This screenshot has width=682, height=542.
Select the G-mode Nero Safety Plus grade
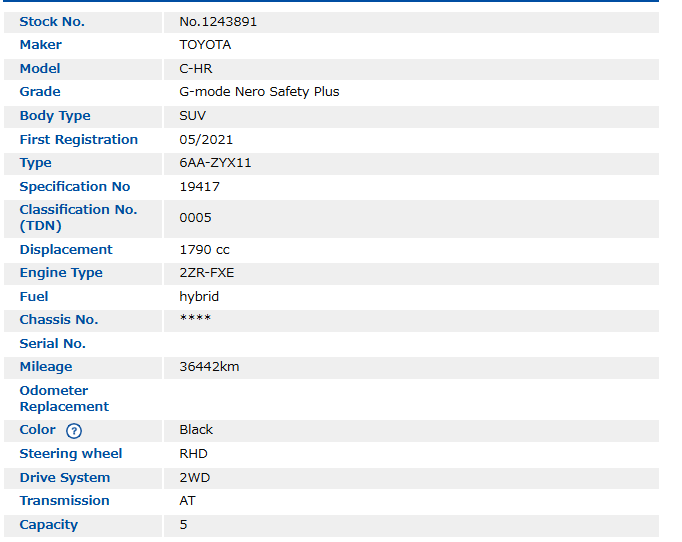click(259, 92)
